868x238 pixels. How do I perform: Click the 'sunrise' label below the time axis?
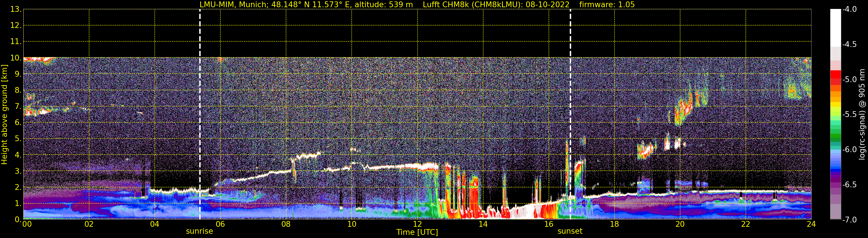point(200,231)
